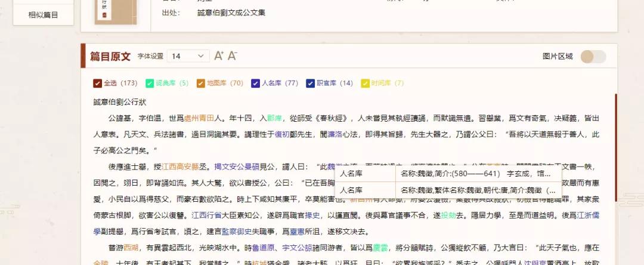Increase font size with A+ icon
Image resolution: width=644 pixels, height=265 pixels.
[x=219, y=56]
